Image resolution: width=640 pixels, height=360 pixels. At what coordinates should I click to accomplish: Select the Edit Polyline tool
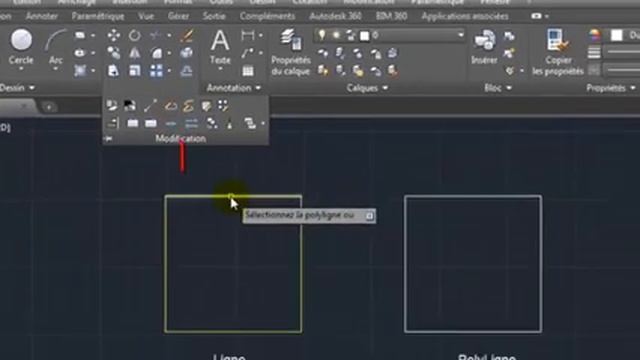171,106
